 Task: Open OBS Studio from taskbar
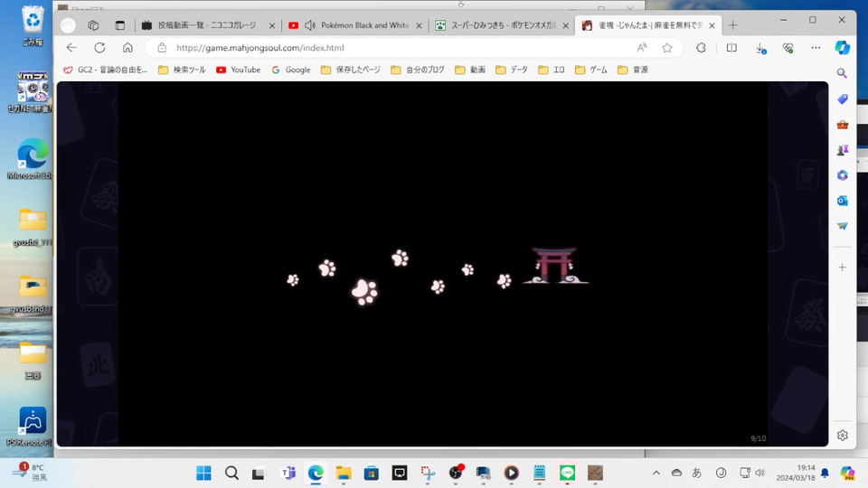pyautogui.click(x=455, y=473)
